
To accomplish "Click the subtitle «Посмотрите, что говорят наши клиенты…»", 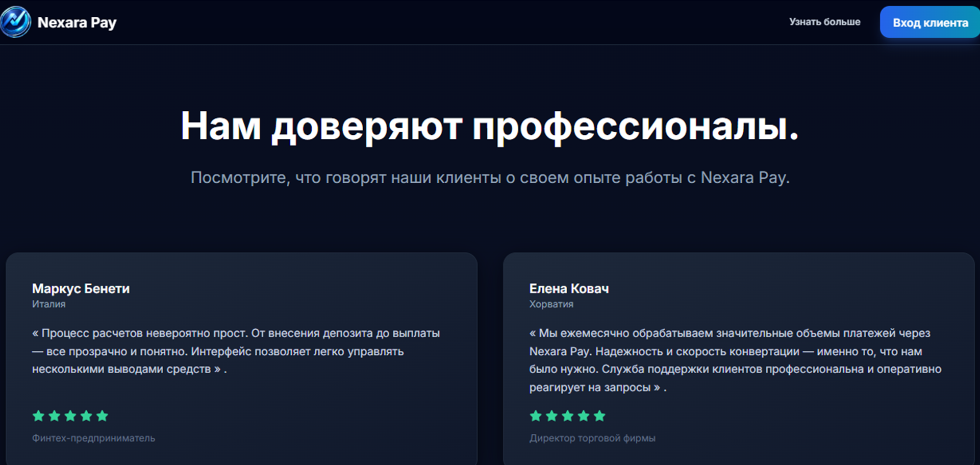I will click(490, 177).
